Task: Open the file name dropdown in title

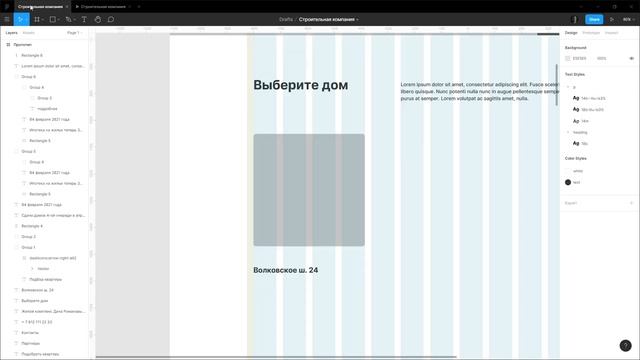Action: pyautogui.click(x=358, y=19)
